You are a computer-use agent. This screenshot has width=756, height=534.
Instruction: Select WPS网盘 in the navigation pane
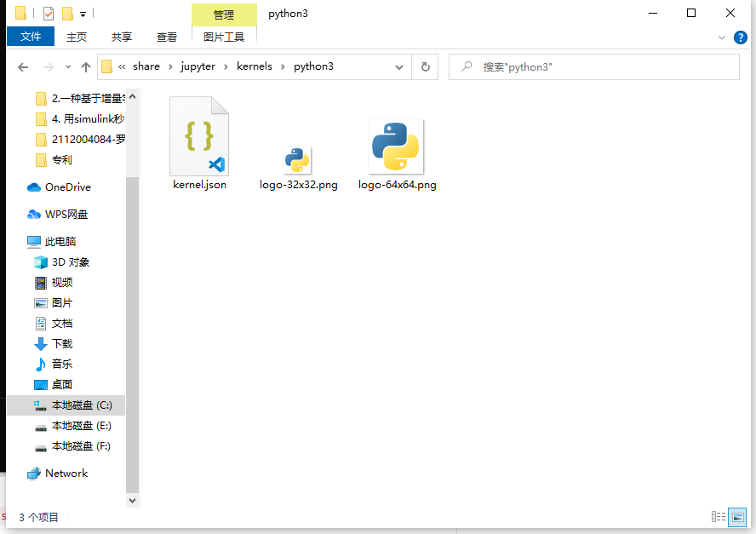(x=58, y=214)
